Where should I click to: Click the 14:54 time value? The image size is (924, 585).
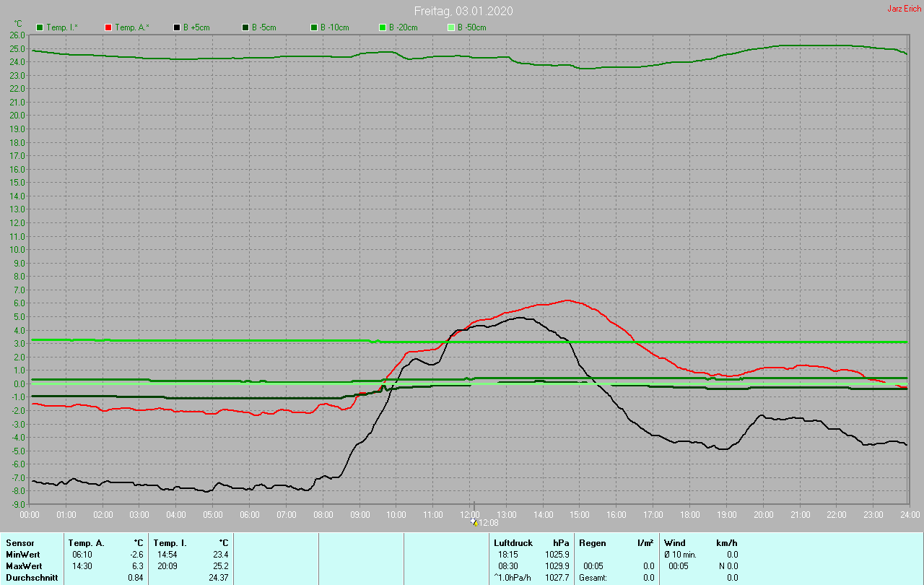point(167,555)
